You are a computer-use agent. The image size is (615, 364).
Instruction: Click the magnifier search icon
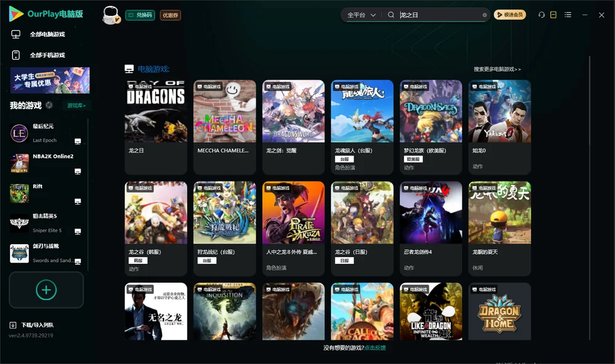pyautogui.click(x=391, y=15)
